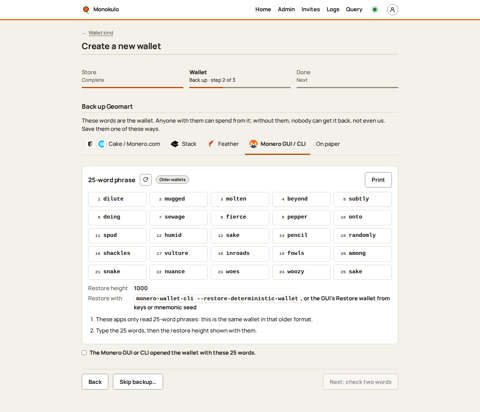
Task: Click seed word 16 'shackles'
Action: coord(117,253)
